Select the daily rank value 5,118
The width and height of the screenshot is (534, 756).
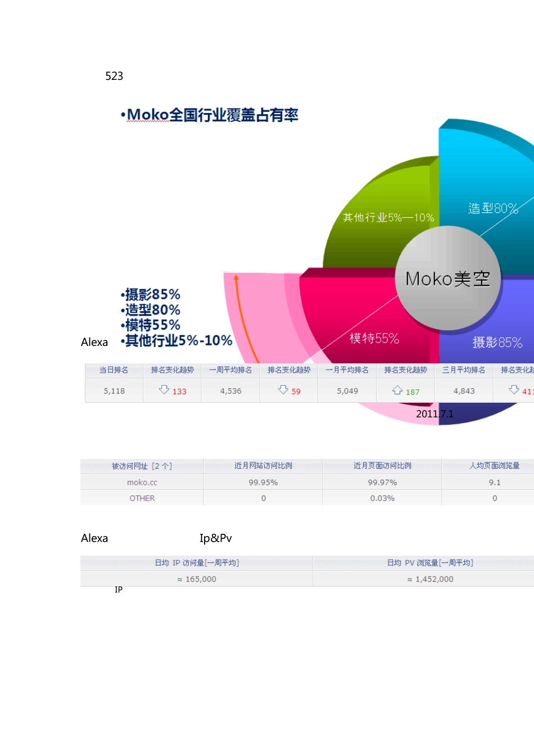click(x=114, y=391)
